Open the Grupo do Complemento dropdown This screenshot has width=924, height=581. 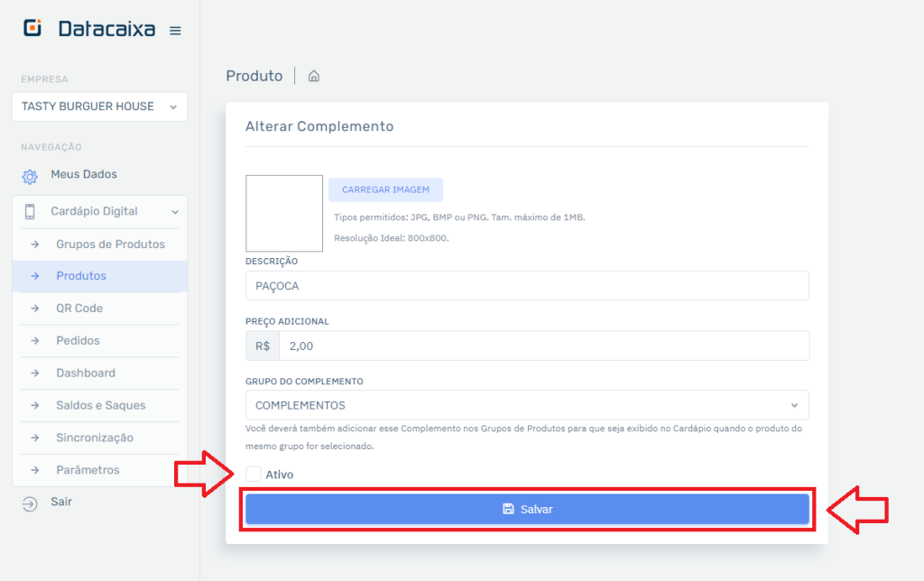(527, 405)
